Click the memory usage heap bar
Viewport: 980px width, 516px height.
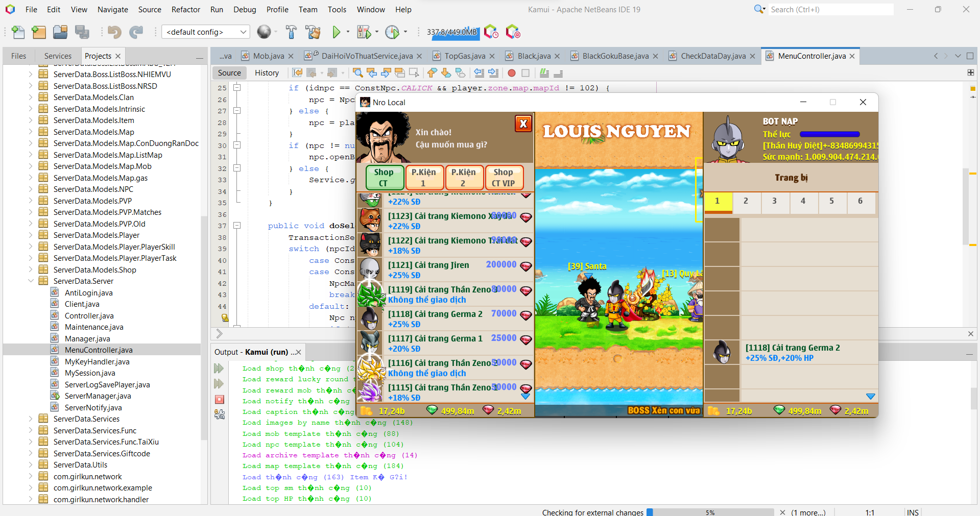452,32
